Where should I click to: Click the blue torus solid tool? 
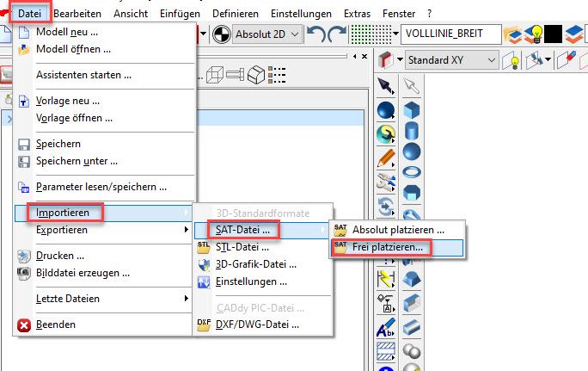412,172
